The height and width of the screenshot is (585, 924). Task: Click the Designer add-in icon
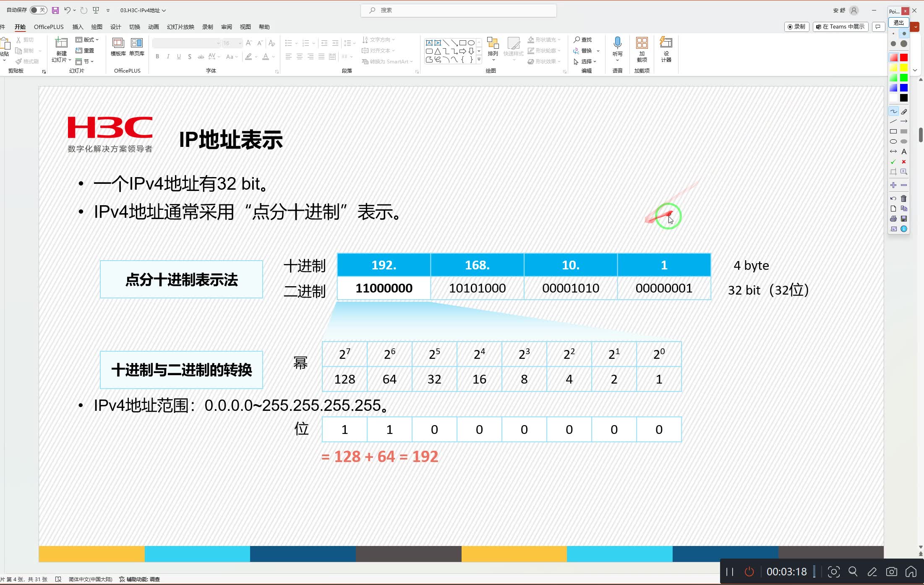(x=666, y=50)
